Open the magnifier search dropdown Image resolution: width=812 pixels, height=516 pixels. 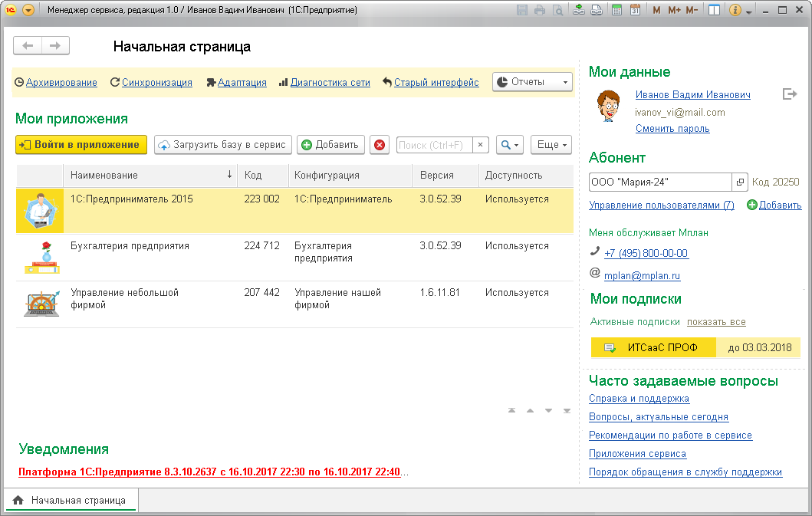pyautogui.click(x=510, y=145)
